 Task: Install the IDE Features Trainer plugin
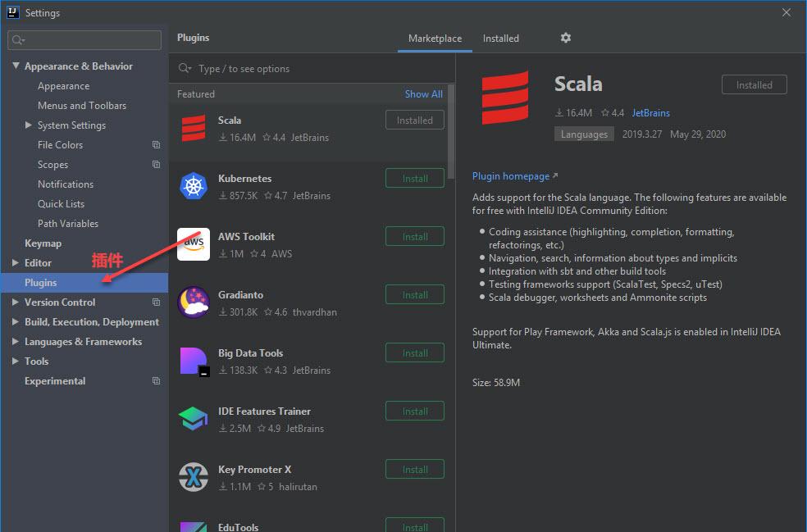click(415, 411)
